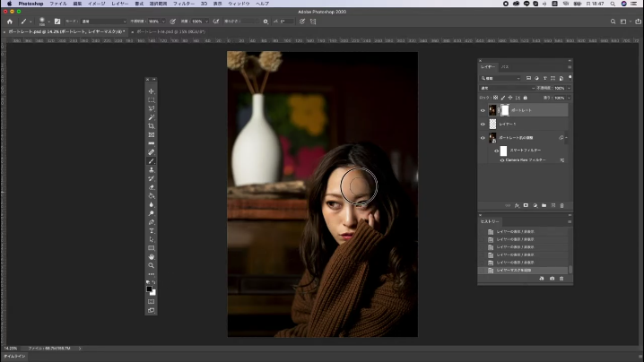
Task: Select the Rectangular Marquee tool
Action: [x=152, y=99]
